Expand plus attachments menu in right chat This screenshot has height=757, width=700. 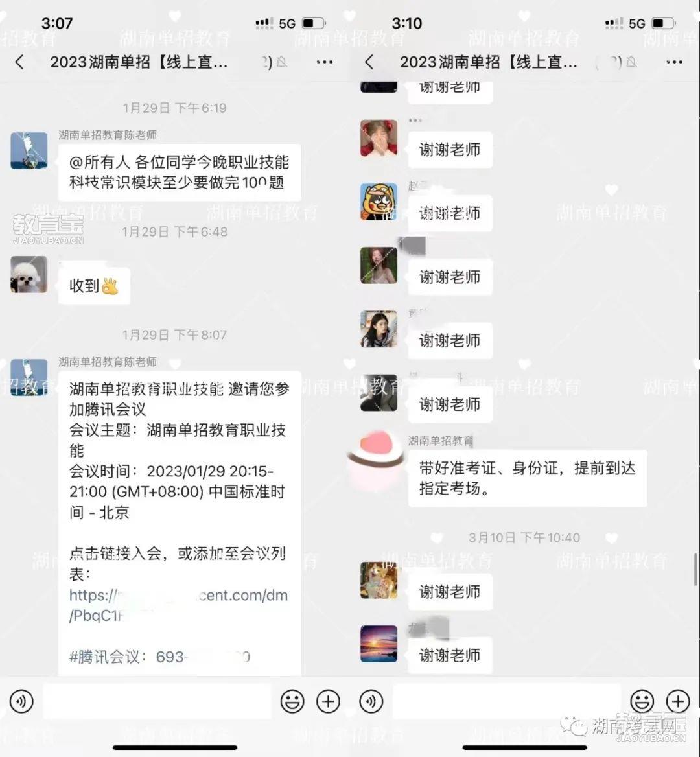click(678, 701)
